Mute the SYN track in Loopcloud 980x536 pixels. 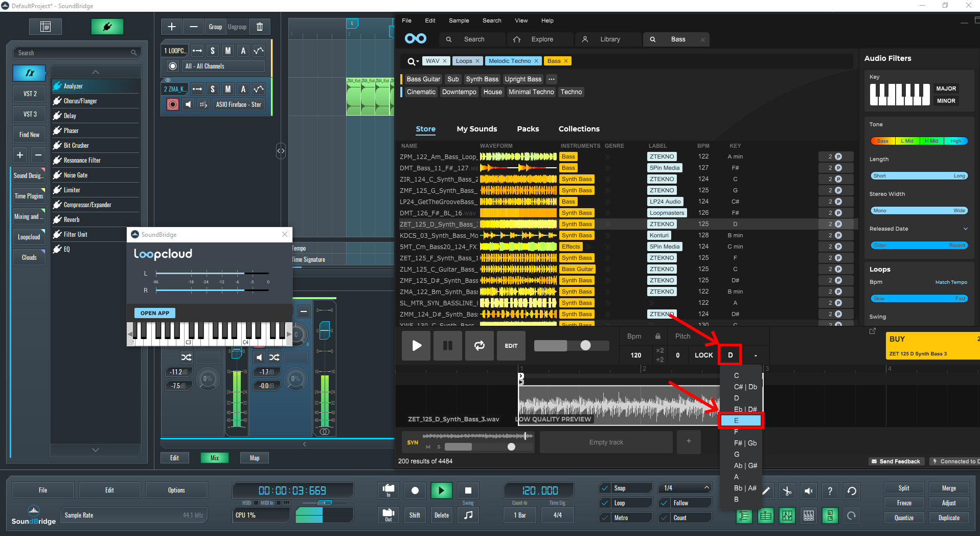pos(428,446)
